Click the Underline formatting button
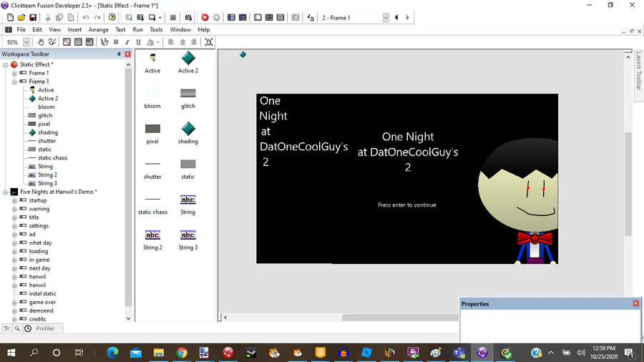The height and width of the screenshot is (362, 644). 138,42
